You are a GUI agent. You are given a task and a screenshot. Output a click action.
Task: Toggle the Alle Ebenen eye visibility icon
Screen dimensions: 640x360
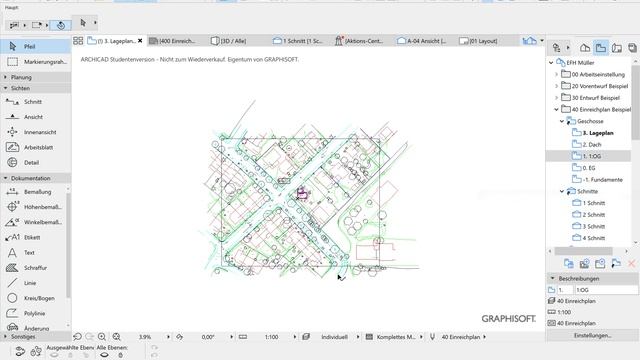tap(104, 355)
